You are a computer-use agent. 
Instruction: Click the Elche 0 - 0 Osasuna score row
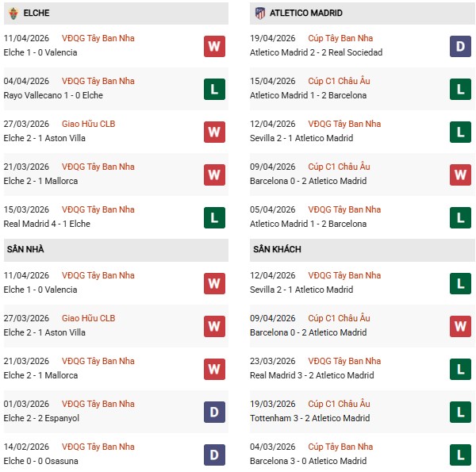[x=40, y=461]
